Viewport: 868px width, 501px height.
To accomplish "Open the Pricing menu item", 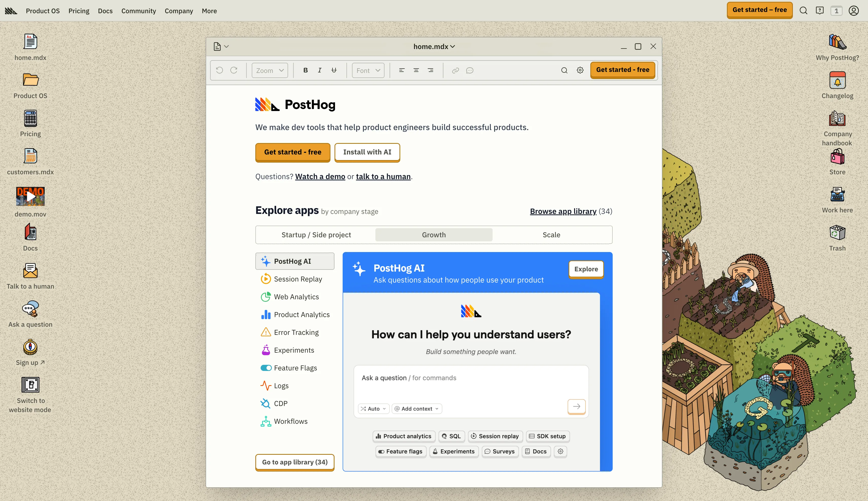I will click(x=79, y=11).
